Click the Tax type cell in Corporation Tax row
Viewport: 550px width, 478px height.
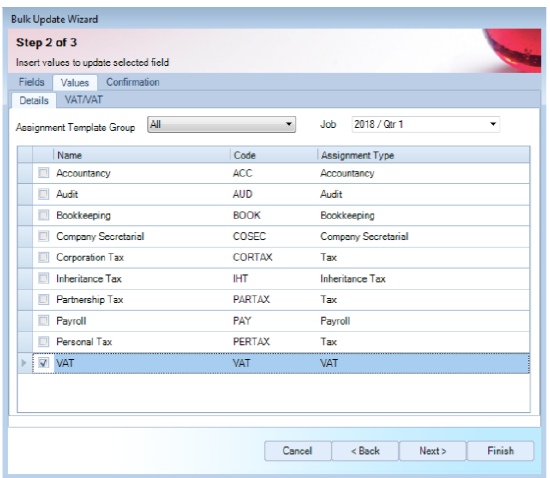423,257
